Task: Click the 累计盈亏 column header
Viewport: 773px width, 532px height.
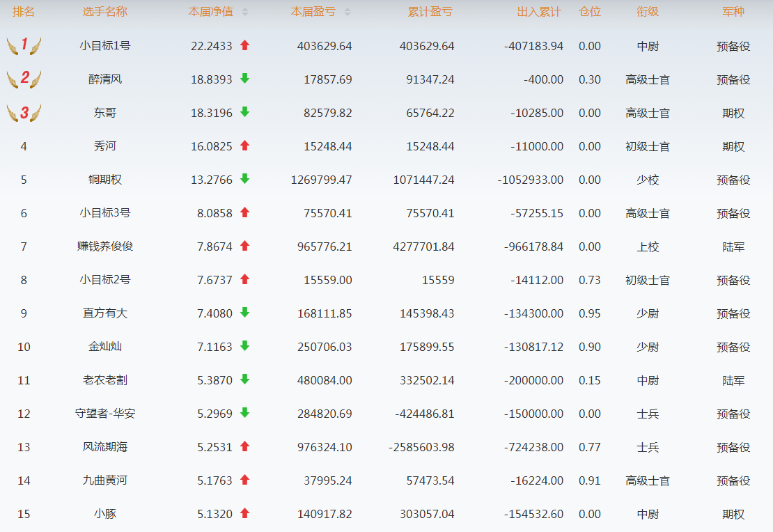Action: (x=430, y=12)
